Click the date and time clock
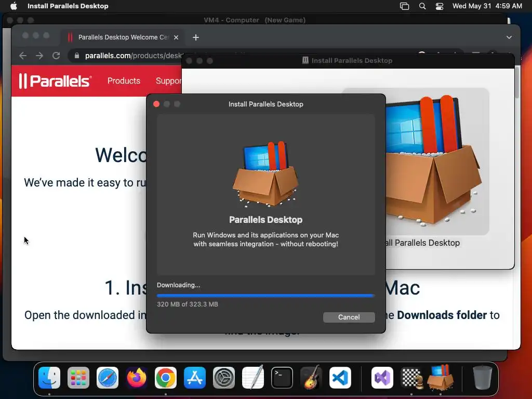 [x=487, y=6]
